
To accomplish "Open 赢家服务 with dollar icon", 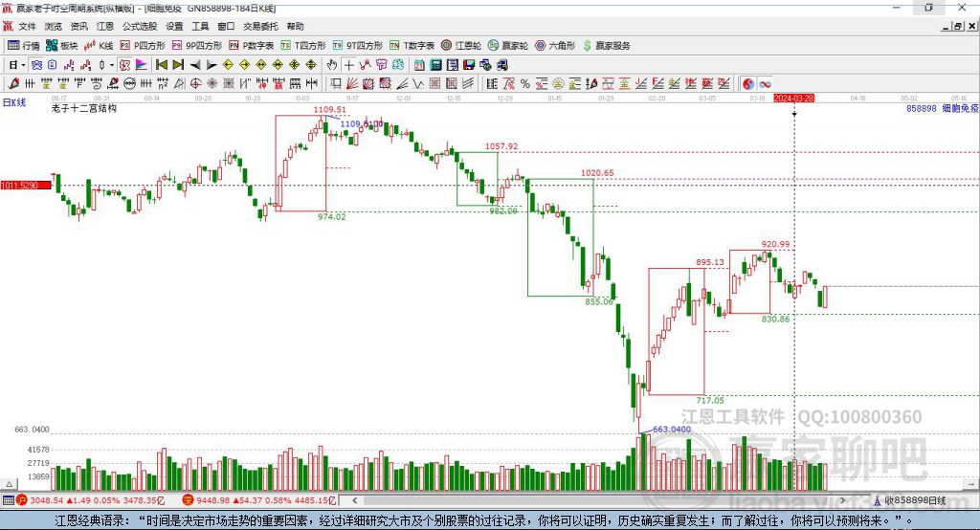I will [x=606, y=46].
